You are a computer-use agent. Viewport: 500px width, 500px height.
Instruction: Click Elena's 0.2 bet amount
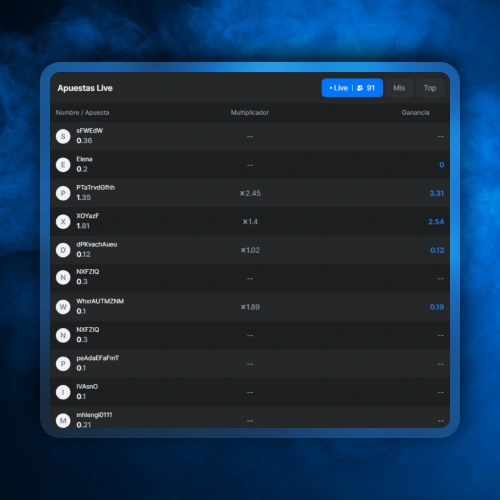pyautogui.click(x=82, y=169)
